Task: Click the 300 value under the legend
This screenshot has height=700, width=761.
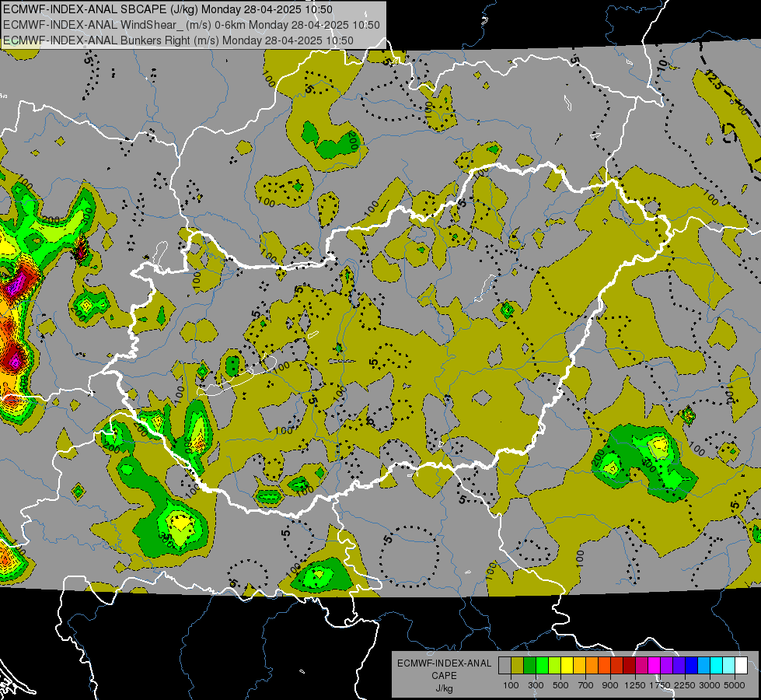Action: (x=536, y=685)
